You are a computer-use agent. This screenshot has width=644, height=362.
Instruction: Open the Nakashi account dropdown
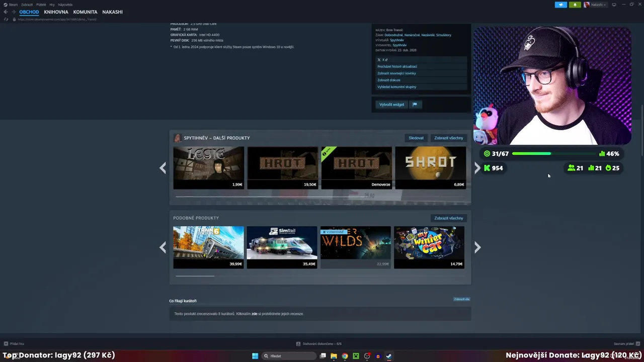coord(596,5)
